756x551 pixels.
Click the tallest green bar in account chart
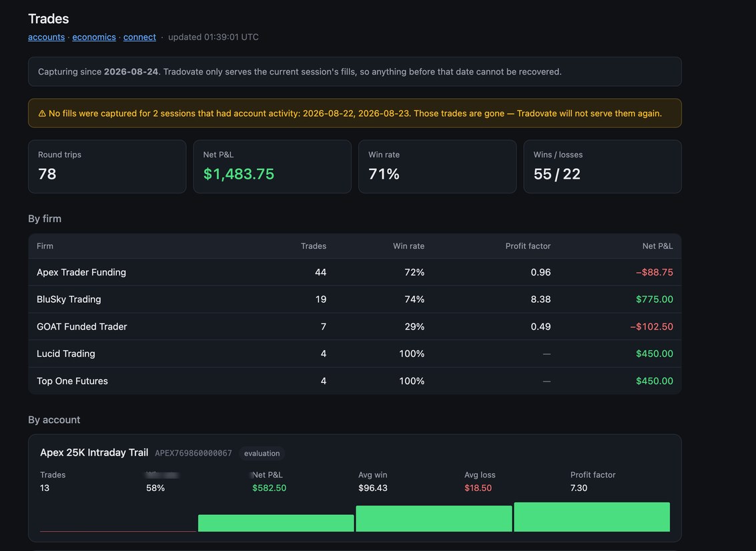point(592,517)
